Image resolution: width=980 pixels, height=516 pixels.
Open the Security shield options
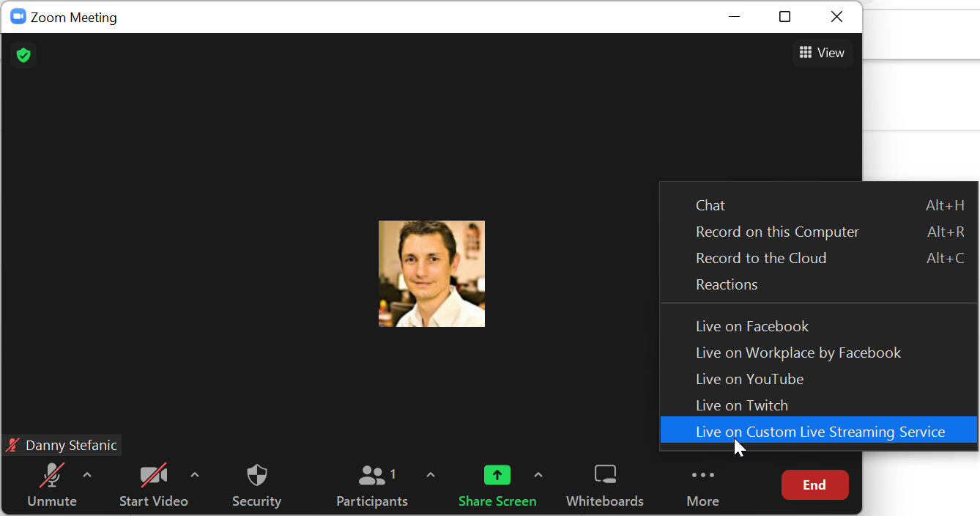[256, 485]
